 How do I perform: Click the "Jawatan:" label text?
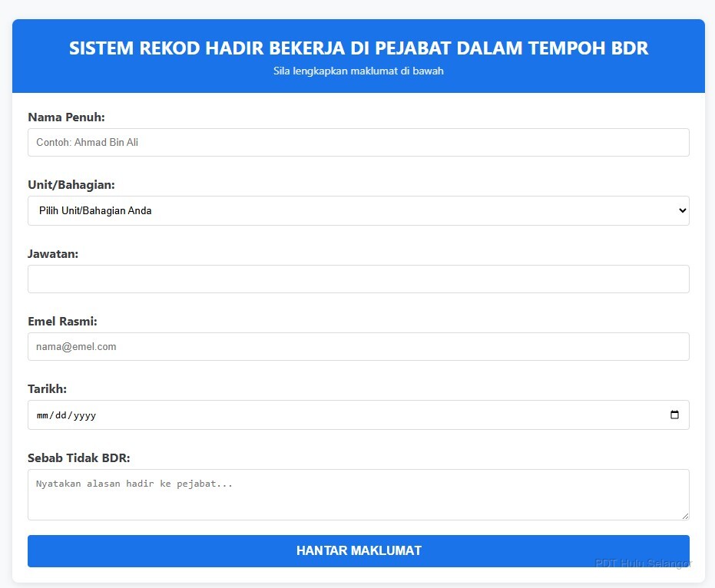[x=53, y=254]
